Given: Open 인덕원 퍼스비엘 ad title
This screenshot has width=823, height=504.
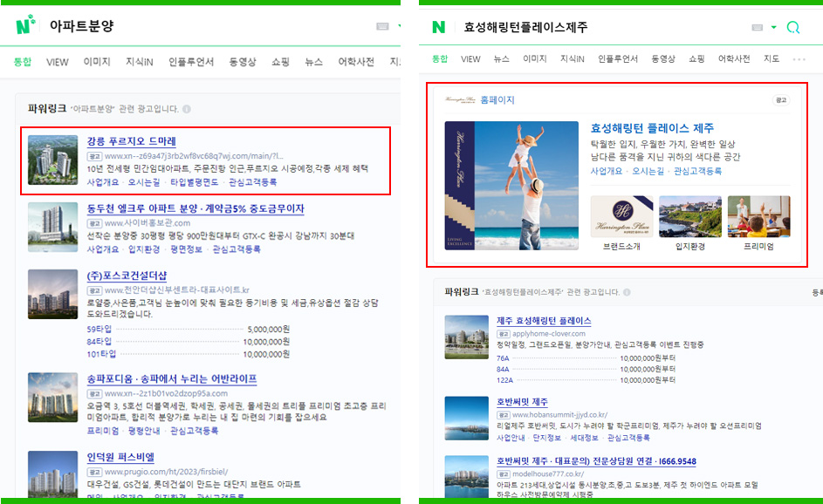Looking at the screenshot, I should [x=120, y=457].
